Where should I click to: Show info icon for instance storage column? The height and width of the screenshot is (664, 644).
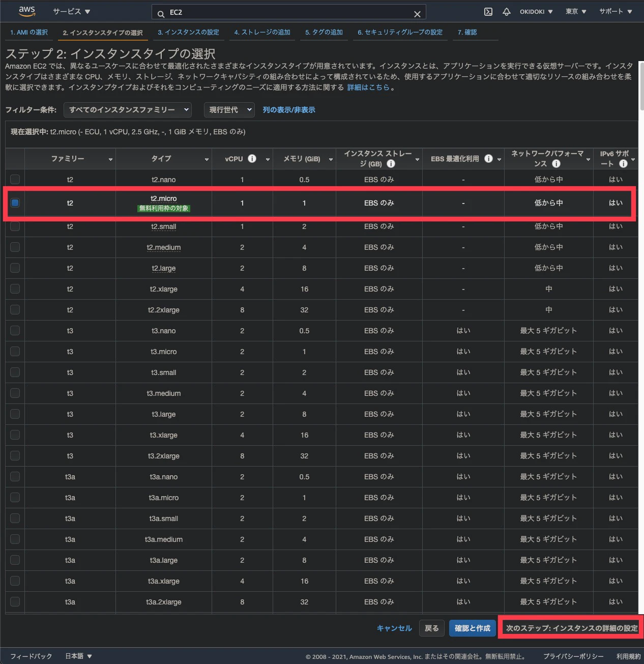coord(391,164)
